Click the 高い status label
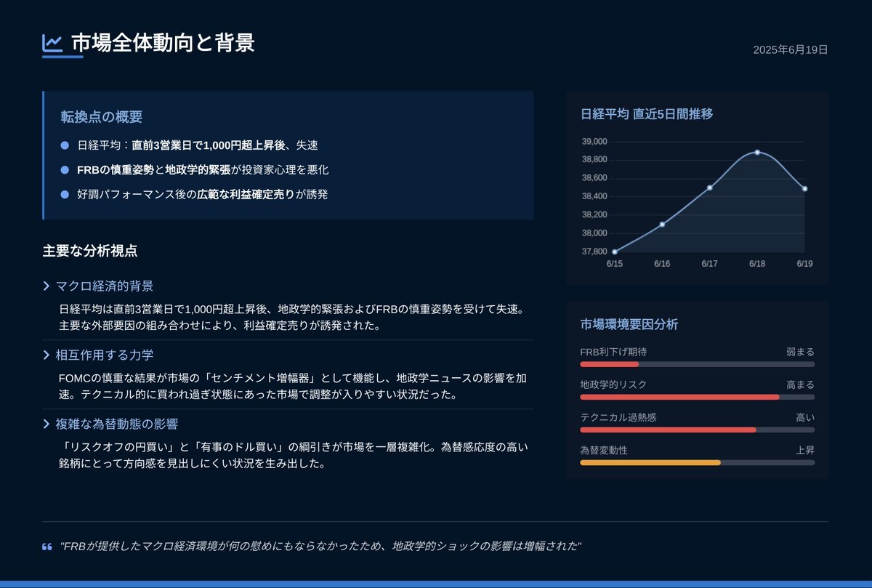Image resolution: width=872 pixels, height=588 pixels. coord(805,417)
